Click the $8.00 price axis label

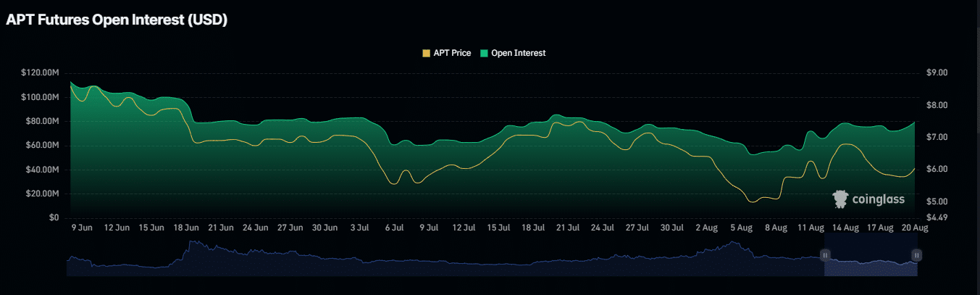[937, 105]
